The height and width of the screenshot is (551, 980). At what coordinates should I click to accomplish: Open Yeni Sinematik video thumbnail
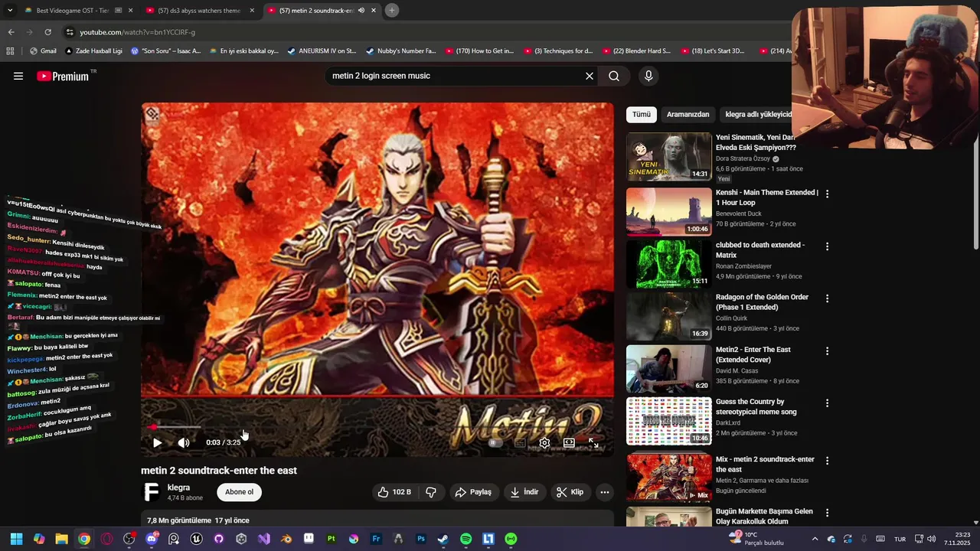pos(669,157)
